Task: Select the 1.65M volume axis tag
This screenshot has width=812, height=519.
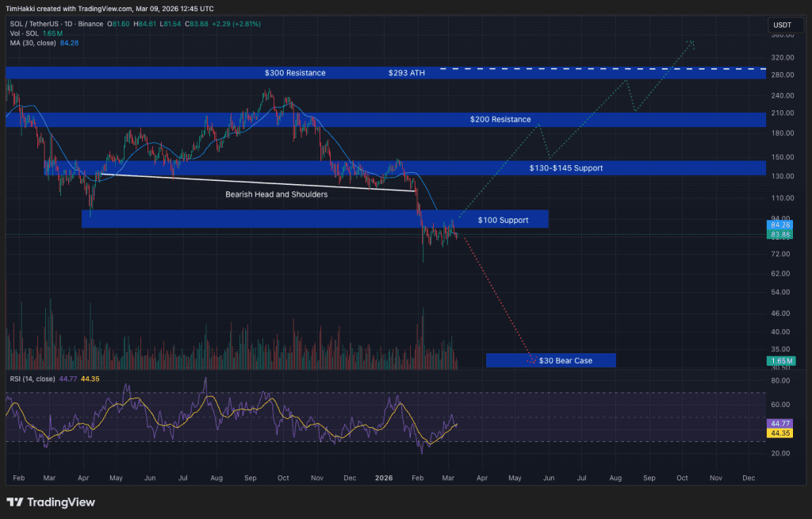Action: click(x=779, y=361)
